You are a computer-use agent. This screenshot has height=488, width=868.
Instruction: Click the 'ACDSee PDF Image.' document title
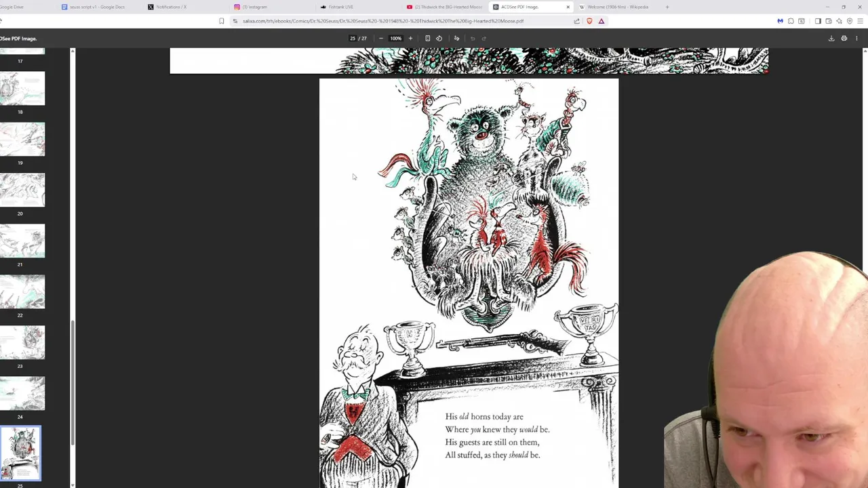(18, 39)
